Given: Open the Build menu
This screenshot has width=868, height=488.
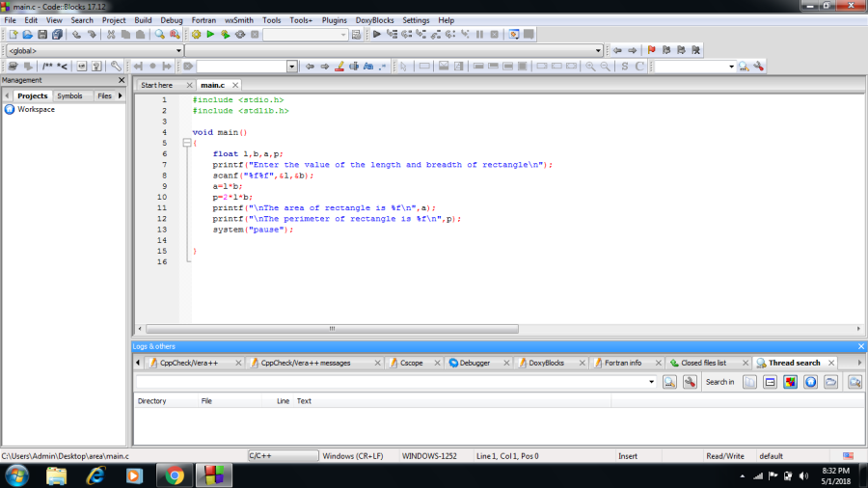Looking at the screenshot, I should point(143,20).
